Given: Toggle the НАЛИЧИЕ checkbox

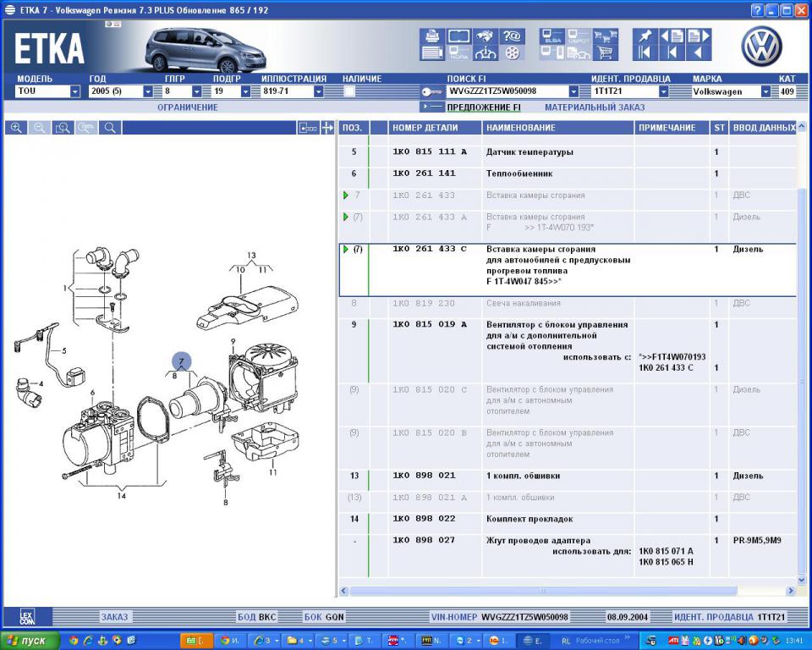Looking at the screenshot, I should 349,91.
